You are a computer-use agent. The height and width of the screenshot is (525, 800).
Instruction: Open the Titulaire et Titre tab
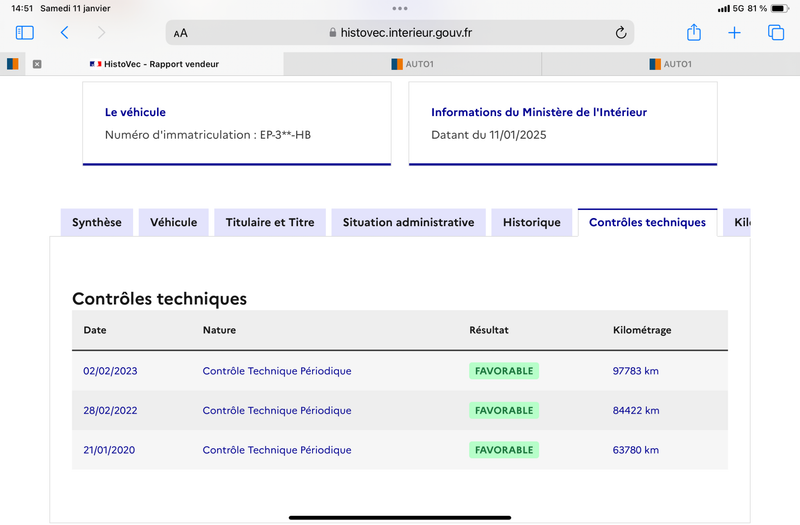click(270, 222)
